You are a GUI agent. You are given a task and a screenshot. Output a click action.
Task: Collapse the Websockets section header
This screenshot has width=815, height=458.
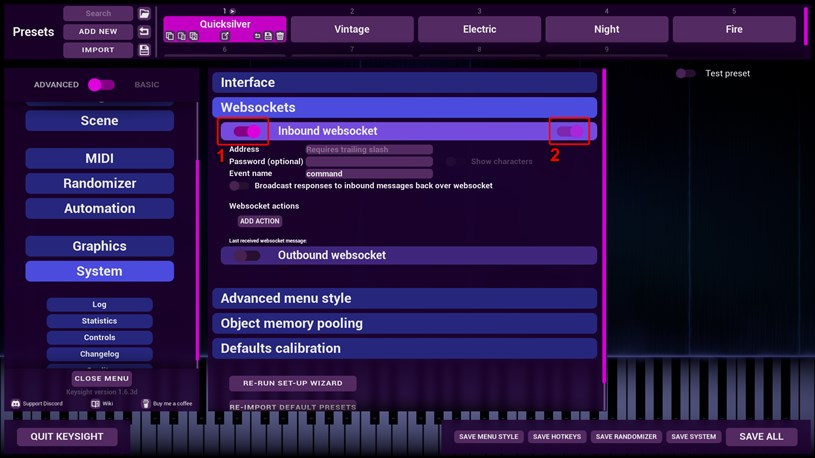[x=404, y=108]
